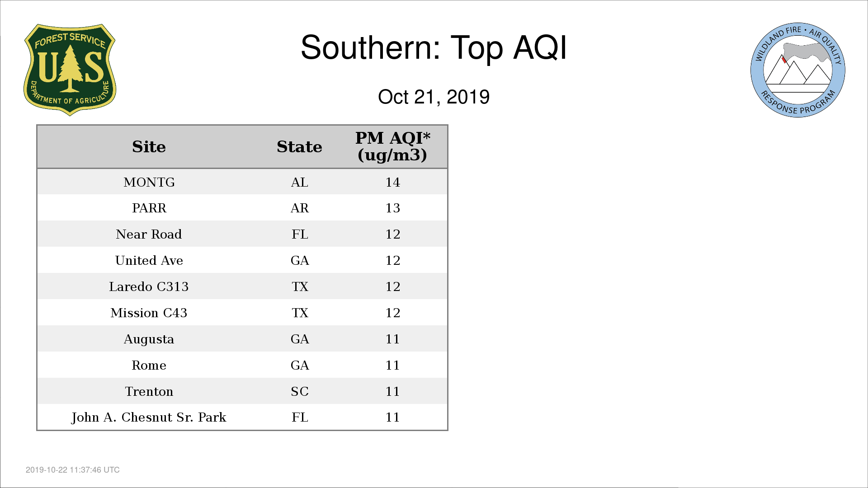Click the State column header

coord(299,147)
